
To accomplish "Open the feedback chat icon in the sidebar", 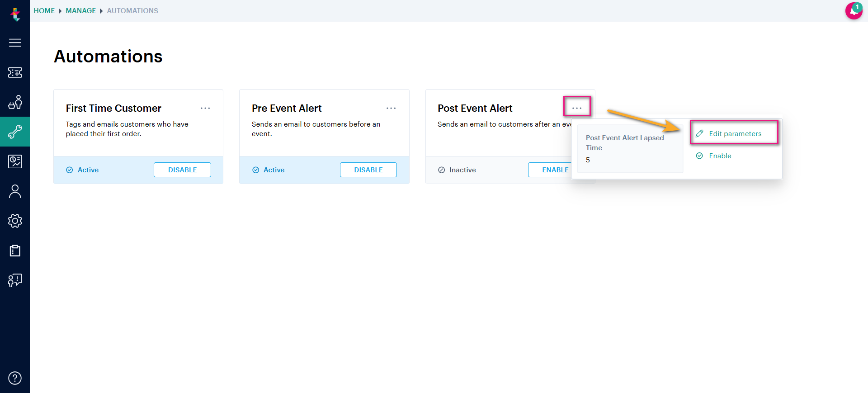I will (15, 280).
